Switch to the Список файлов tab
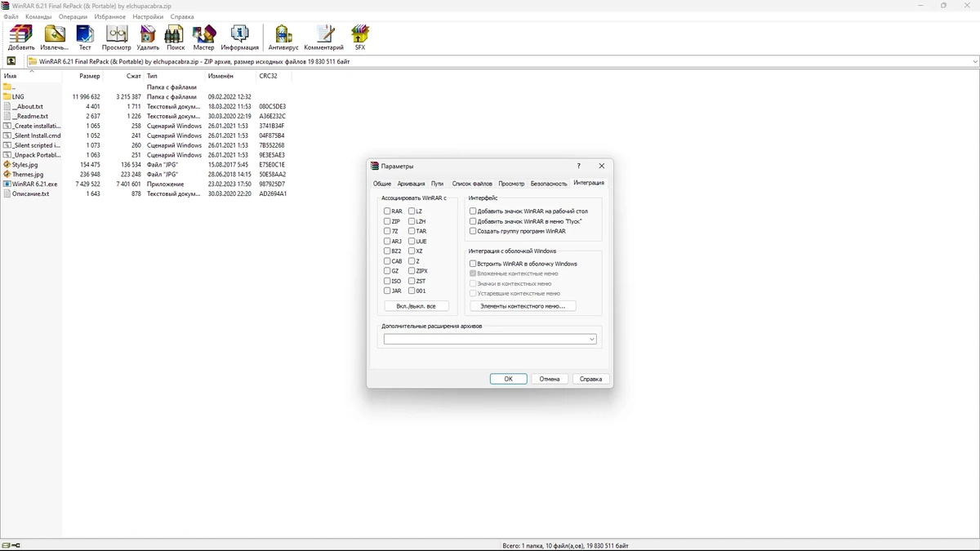980x551 pixels. pyautogui.click(x=472, y=184)
